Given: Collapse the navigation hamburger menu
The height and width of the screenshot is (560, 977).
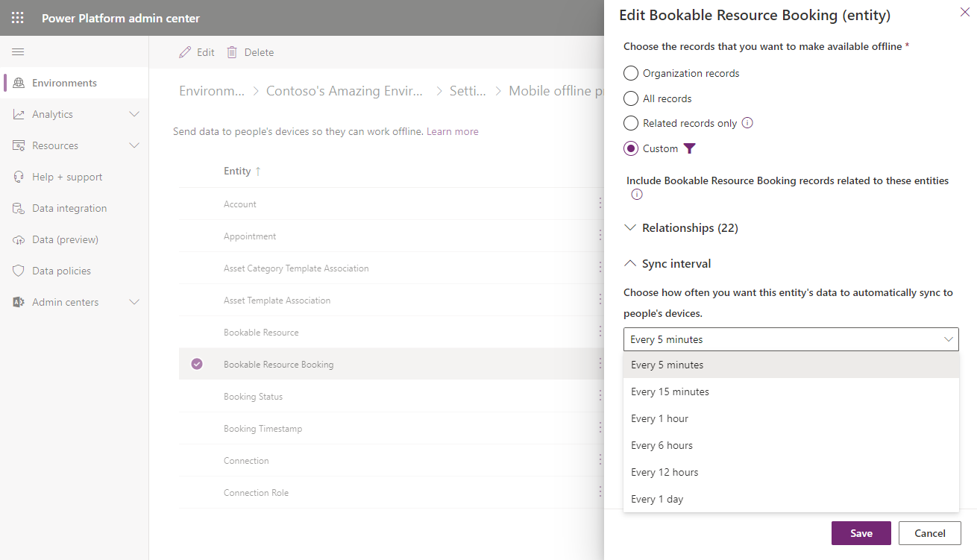Looking at the screenshot, I should [18, 52].
